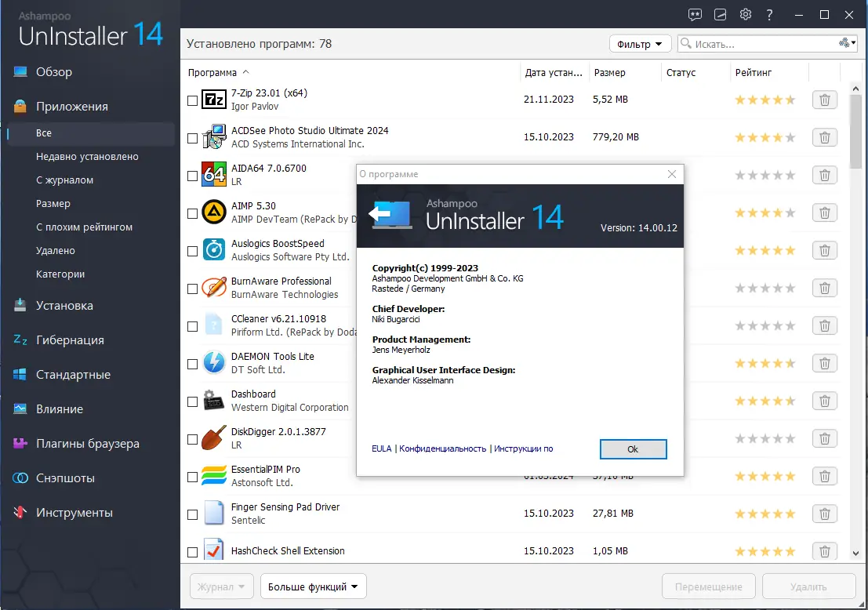Click the BurnAware Professional program icon
868x610 pixels.
pyautogui.click(x=214, y=288)
